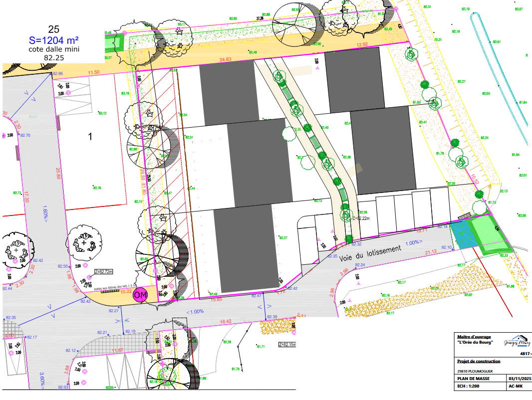Click the magenta OM circle marker
Image resolution: width=532 pixels, height=400 pixels.
[141, 295]
